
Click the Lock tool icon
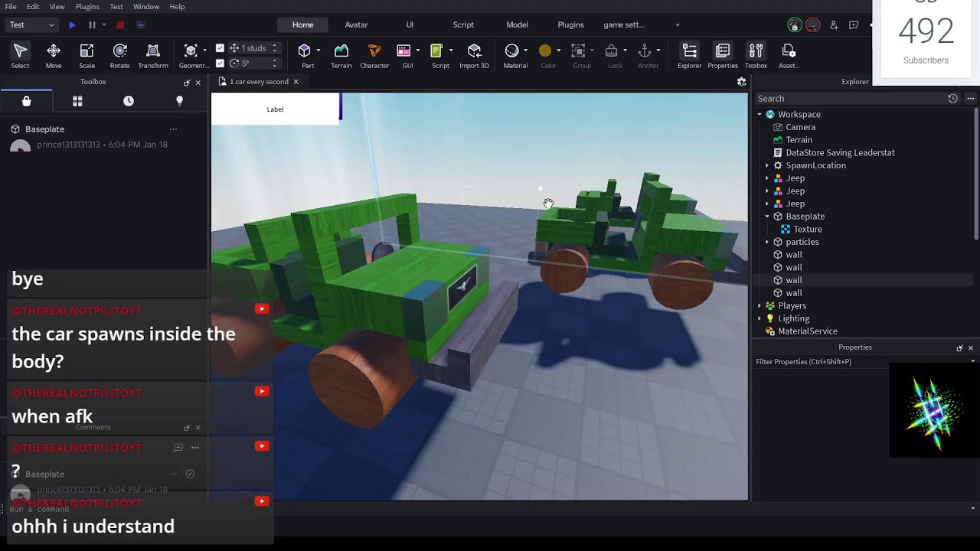pyautogui.click(x=611, y=51)
